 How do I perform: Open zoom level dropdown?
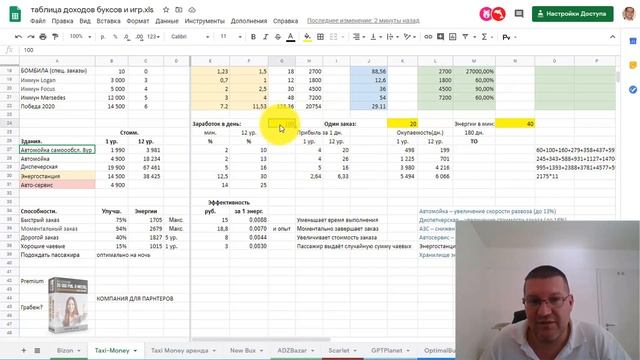[80, 37]
